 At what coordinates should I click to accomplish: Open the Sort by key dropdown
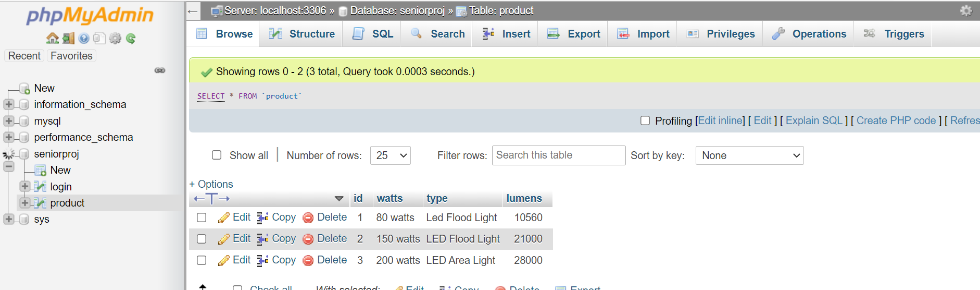tap(749, 155)
